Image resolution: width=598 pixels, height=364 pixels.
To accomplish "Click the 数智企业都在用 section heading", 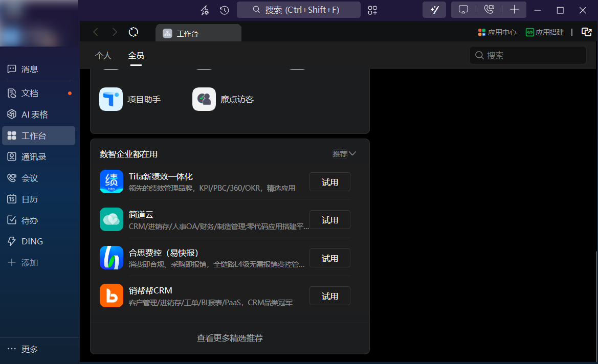I will coord(128,154).
